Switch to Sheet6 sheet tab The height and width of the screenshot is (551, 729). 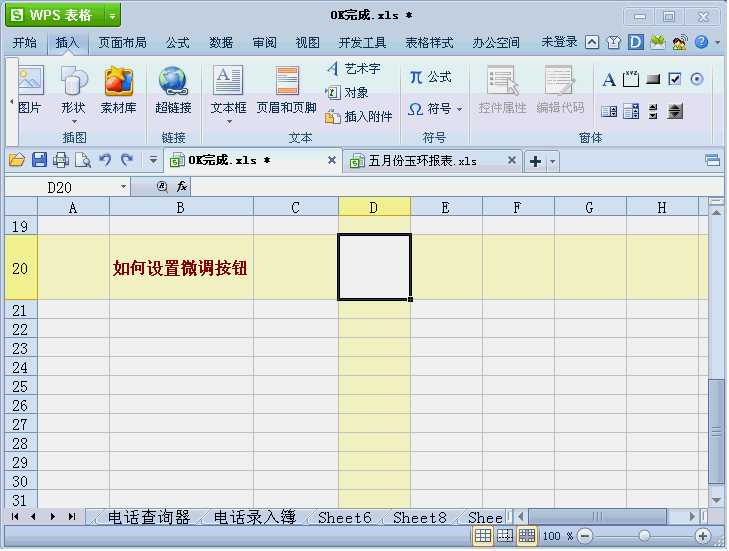[345, 517]
